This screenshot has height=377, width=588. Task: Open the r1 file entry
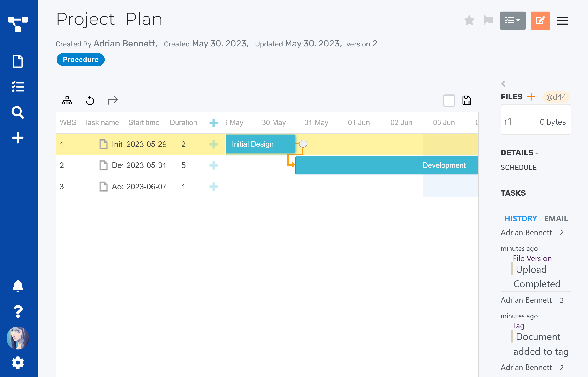click(536, 122)
